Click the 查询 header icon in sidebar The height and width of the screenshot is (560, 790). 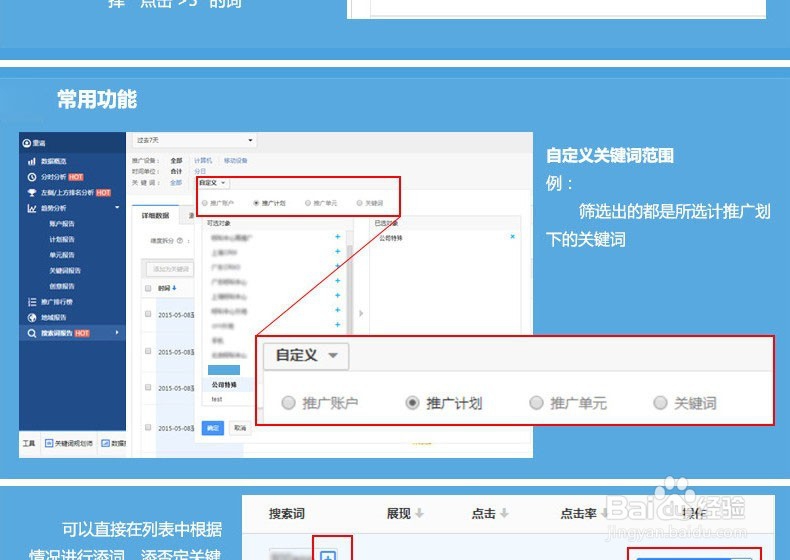tap(27, 143)
